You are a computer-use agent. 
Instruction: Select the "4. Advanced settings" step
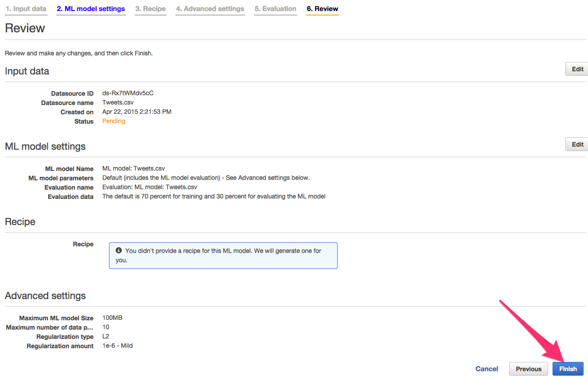(210, 8)
